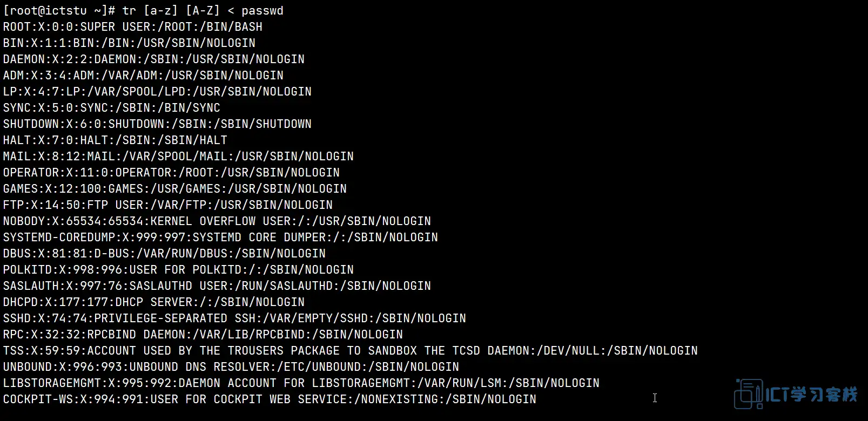The height and width of the screenshot is (421, 868).
Task: Click the COCKPIT-WS web service line
Action: pos(270,399)
